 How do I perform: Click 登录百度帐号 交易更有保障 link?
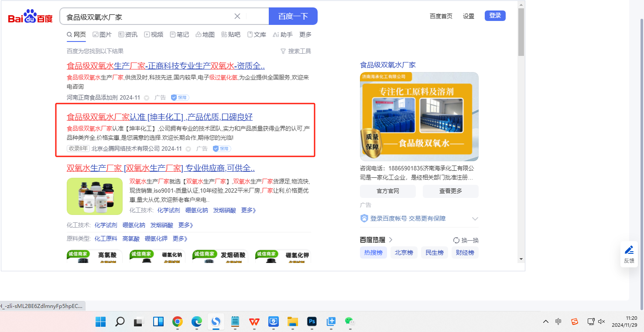tap(408, 218)
